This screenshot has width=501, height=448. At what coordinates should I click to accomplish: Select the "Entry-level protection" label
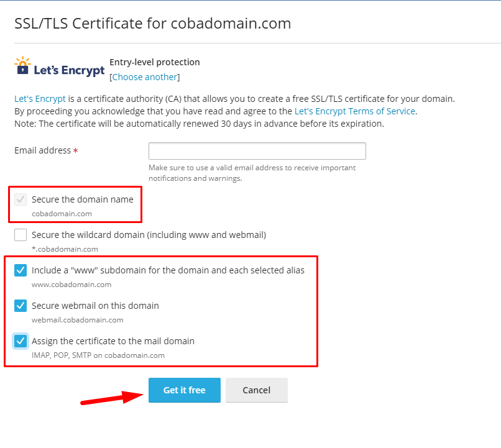tap(154, 62)
